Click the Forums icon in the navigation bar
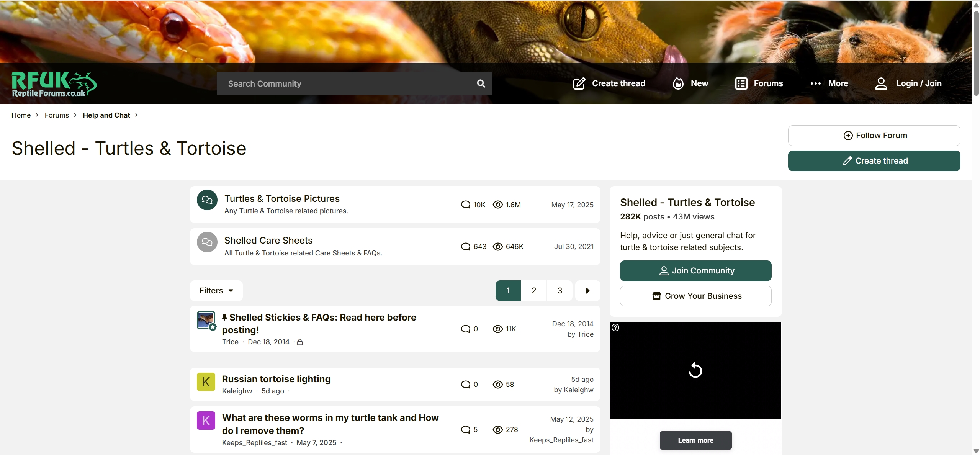The image size is (980, 455). tap(741, 83)
